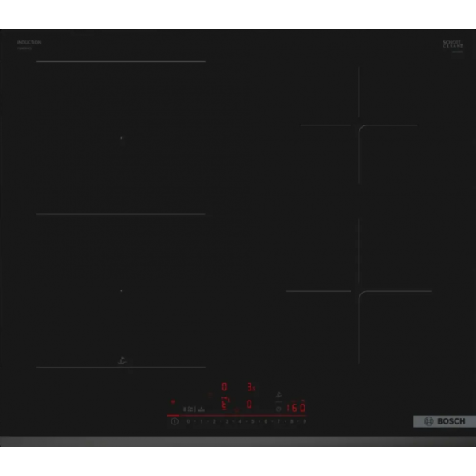Image resolution: width=476 pixels, height=476 pixels.
Task: Set power level 8 on the slider
Action: click(x=292, y=421)
